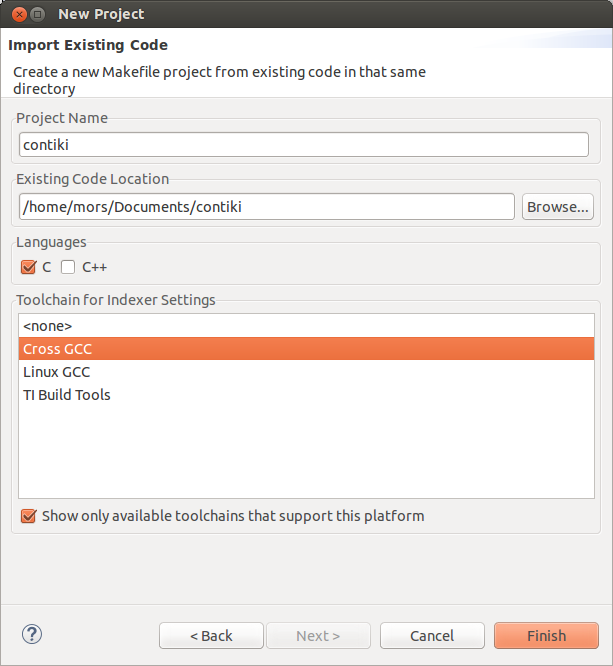The width and height of the screenshot is (613, 666).
Task: Minimize the New Project dialog
Action: (x=37, y=14)
